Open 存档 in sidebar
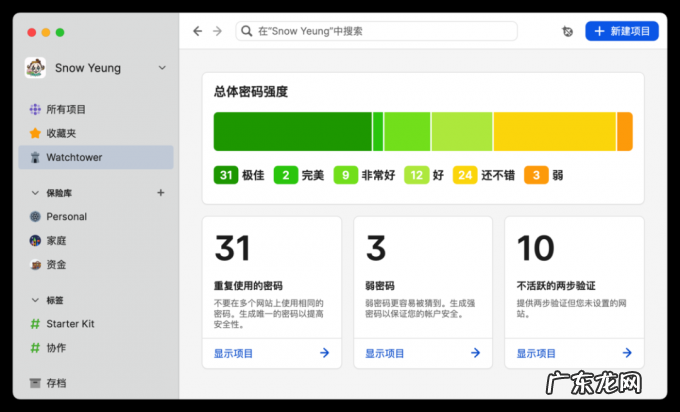The image size is (680, 412). (x=96, y=383)
